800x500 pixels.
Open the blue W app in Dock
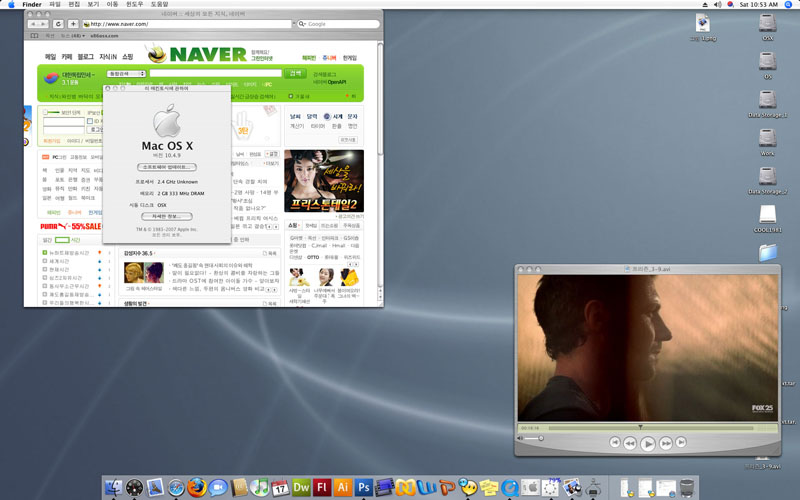(x=426, y=488)
